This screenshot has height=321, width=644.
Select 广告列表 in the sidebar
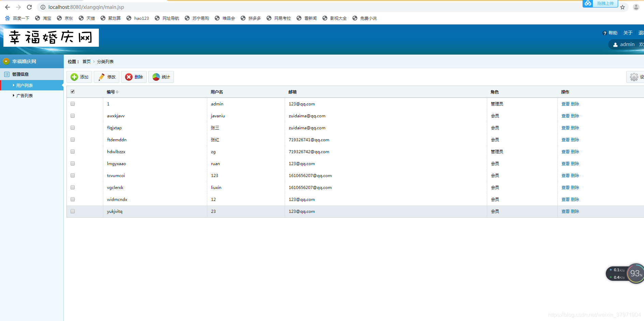(25, 96)
